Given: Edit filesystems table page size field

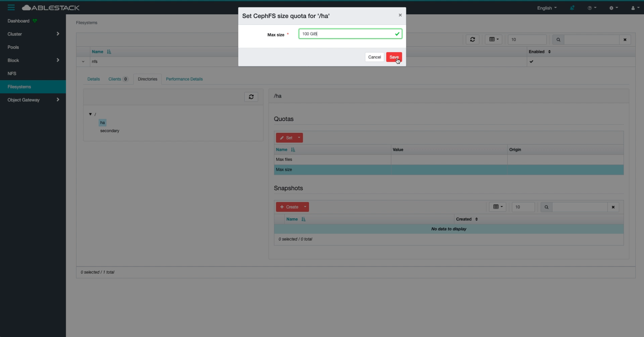Looking at the screenshot, I should click(527, 39).
